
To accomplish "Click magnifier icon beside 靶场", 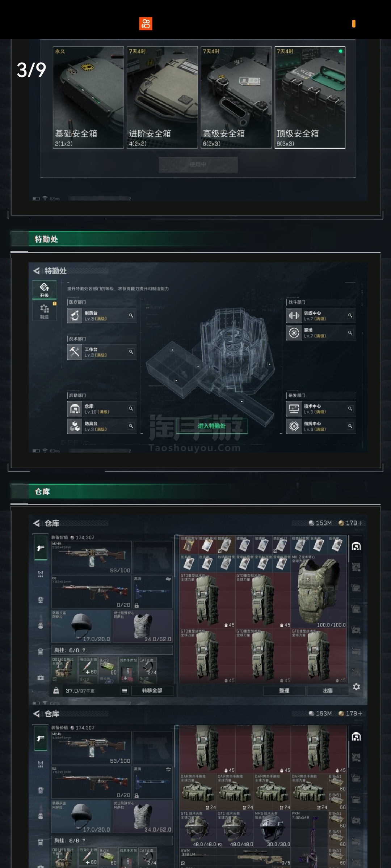I will [x=350, y=332].
